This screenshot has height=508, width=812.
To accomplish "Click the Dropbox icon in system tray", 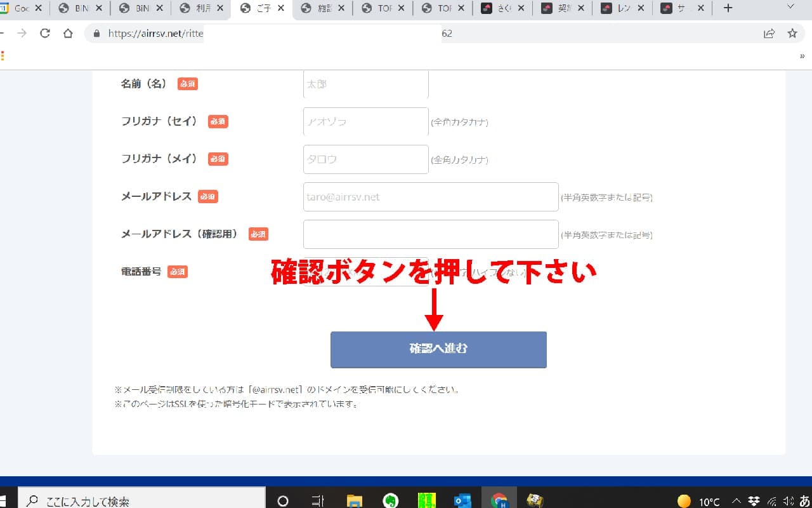I will [754, 501].
